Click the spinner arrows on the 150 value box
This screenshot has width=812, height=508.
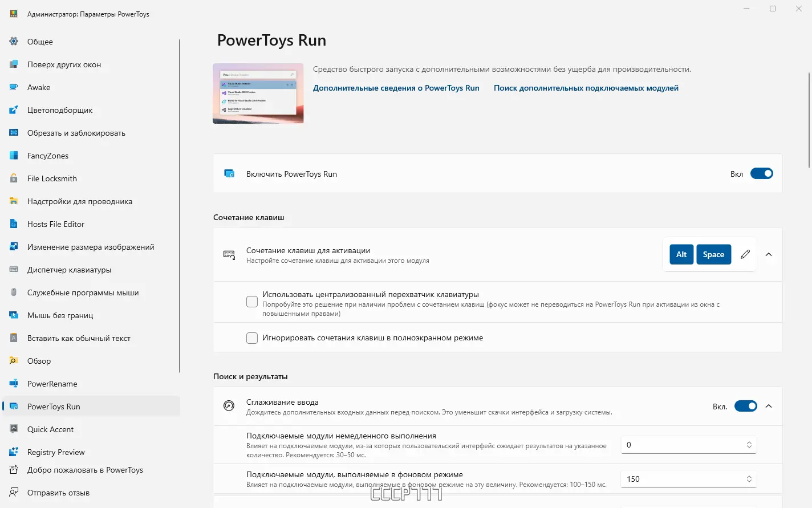(x=749, y=479)
